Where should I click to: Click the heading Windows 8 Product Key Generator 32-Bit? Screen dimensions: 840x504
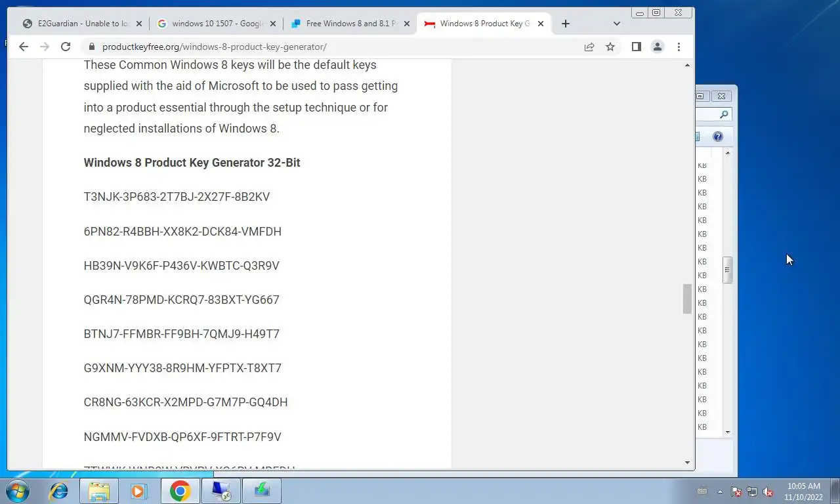192,163
